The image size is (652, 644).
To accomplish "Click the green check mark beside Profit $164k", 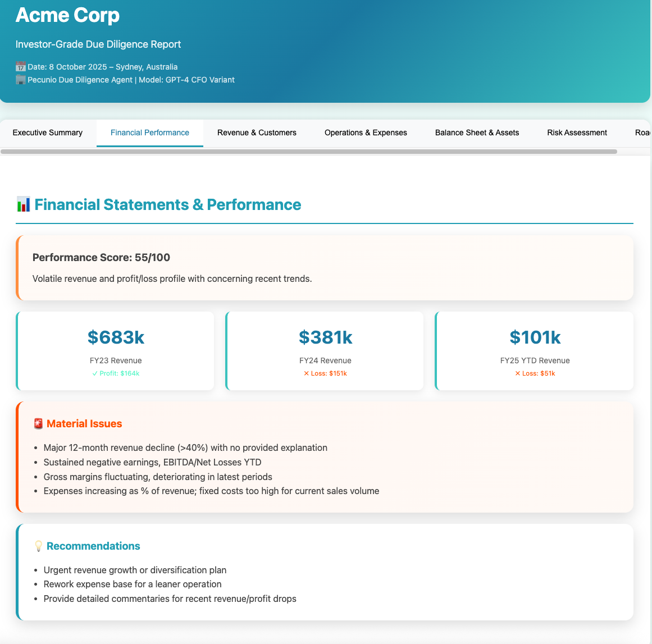I will 95,373.
